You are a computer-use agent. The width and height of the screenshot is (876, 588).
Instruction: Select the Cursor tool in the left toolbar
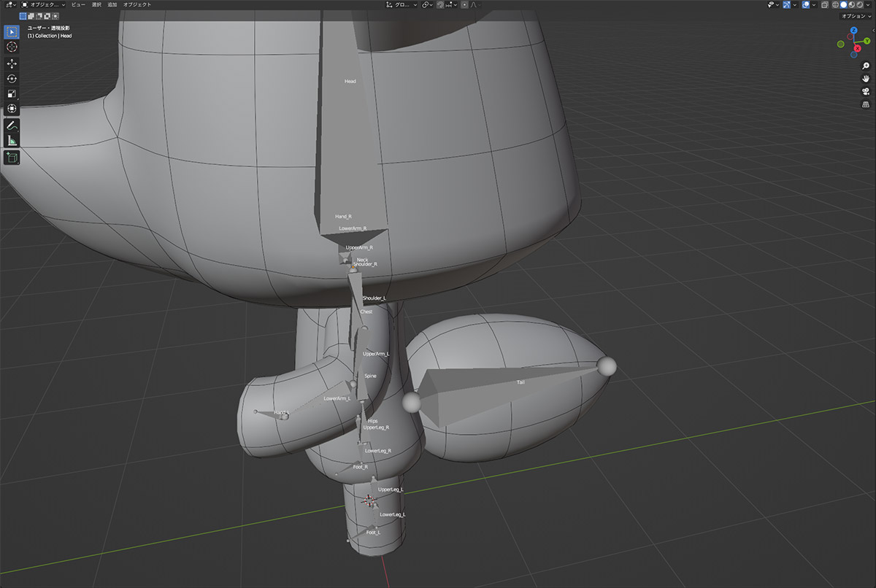[12, 47]
